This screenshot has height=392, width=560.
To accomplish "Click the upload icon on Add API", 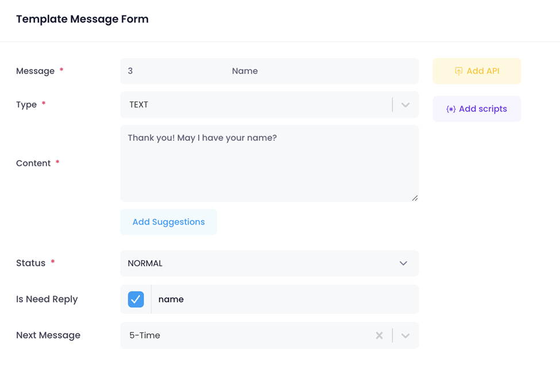I will coord(458,71).
